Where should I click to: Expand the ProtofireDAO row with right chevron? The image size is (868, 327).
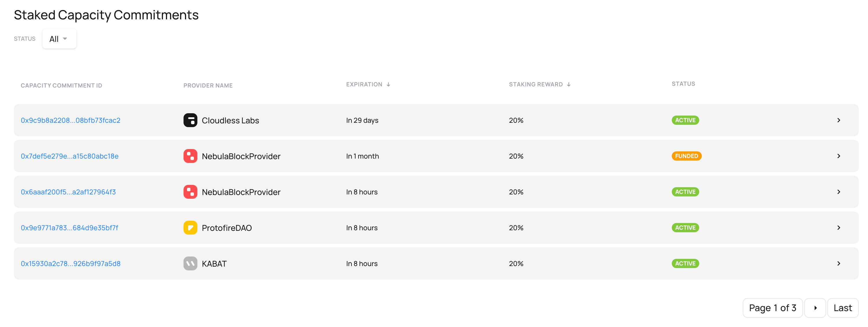click(839, 227)
